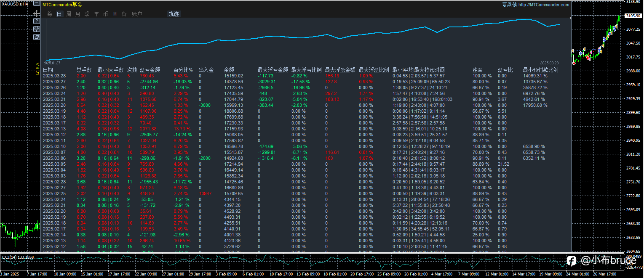
Task: Click the -1955.43 loss amount cell
Action: tap(149, 182)
